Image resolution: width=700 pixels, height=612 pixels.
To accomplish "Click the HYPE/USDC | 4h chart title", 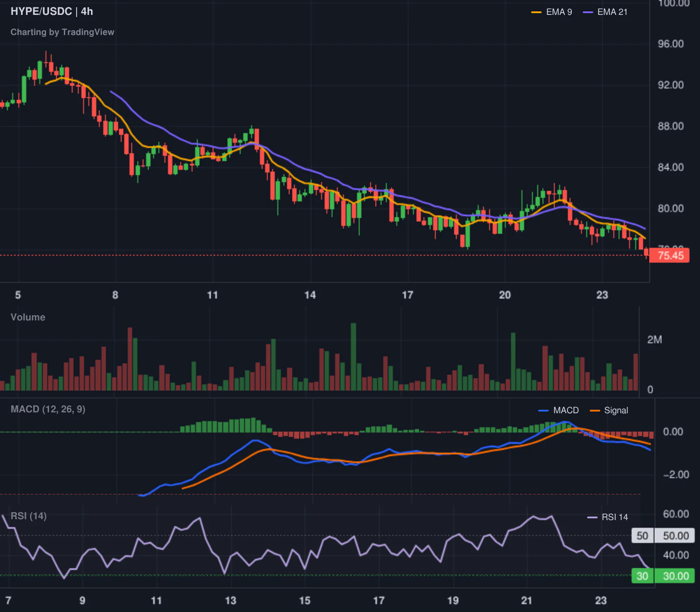I will click(x=52, y=11).
